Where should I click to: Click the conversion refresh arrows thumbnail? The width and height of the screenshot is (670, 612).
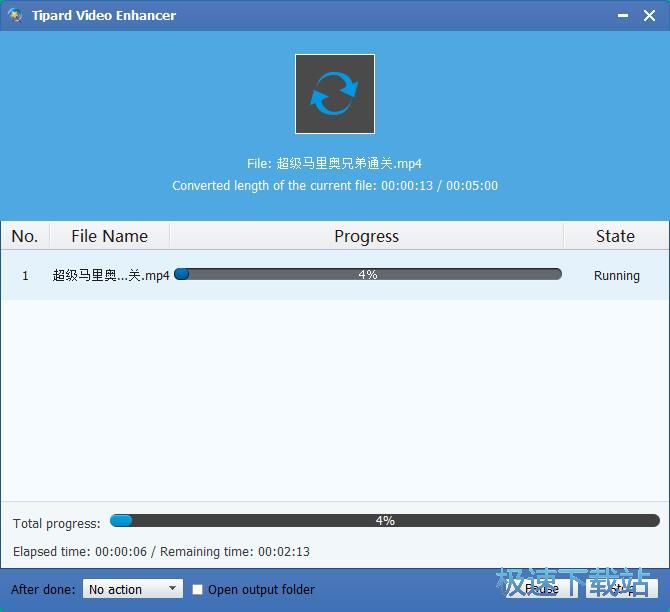[x=335, y=94]
